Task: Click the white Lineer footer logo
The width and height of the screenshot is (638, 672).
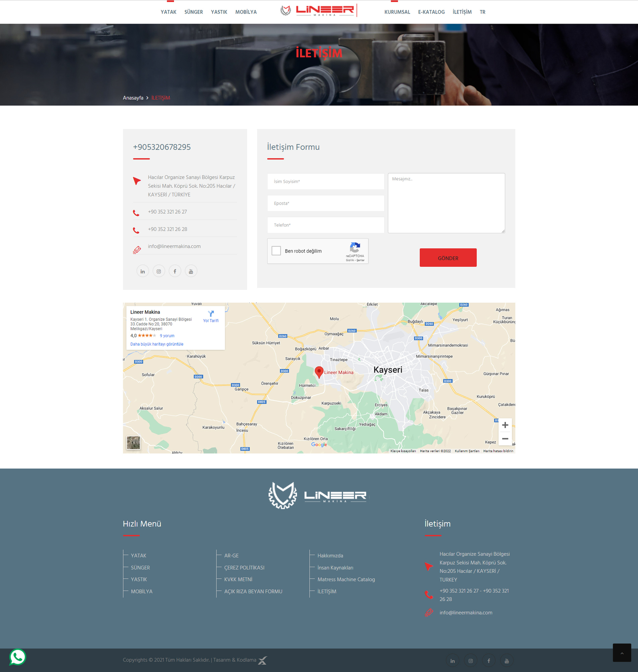Action: pos(318,495)
